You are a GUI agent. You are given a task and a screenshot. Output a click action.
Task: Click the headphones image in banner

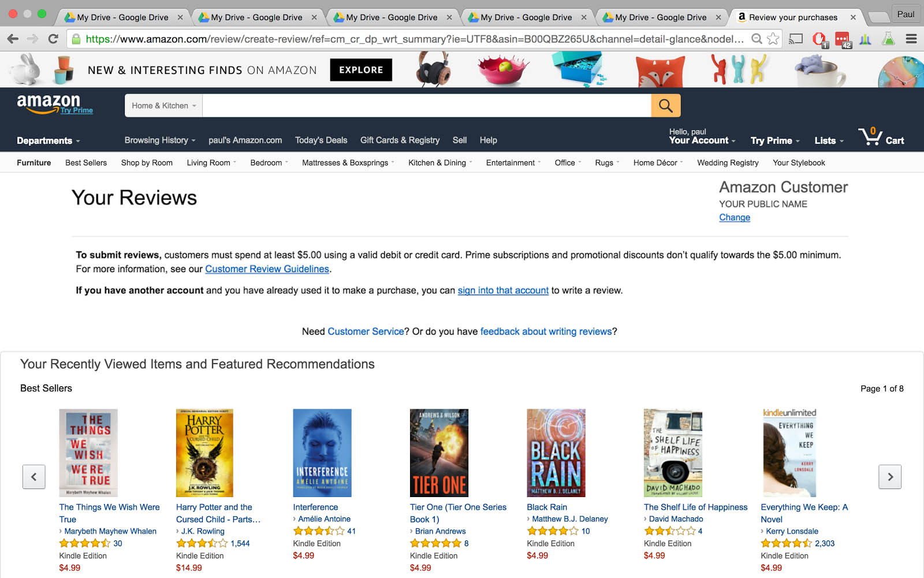coord(434,69)
